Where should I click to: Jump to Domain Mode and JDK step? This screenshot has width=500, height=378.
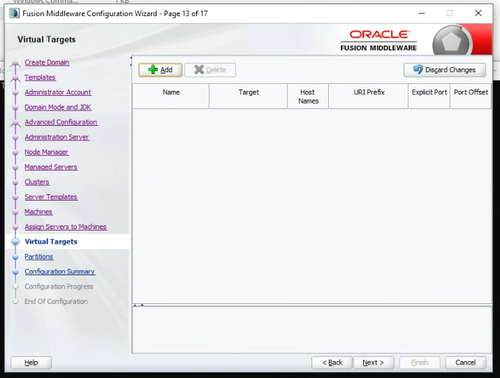coord(58,107)
